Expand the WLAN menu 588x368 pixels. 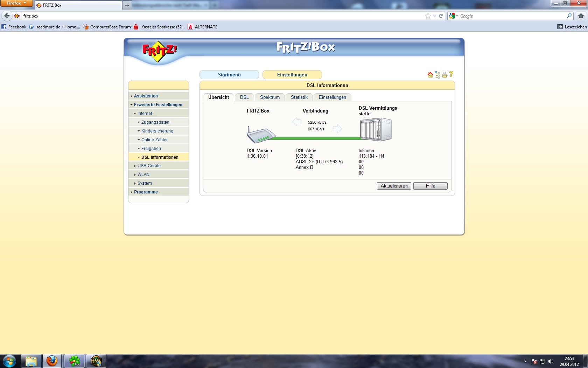tap(159, 174)
